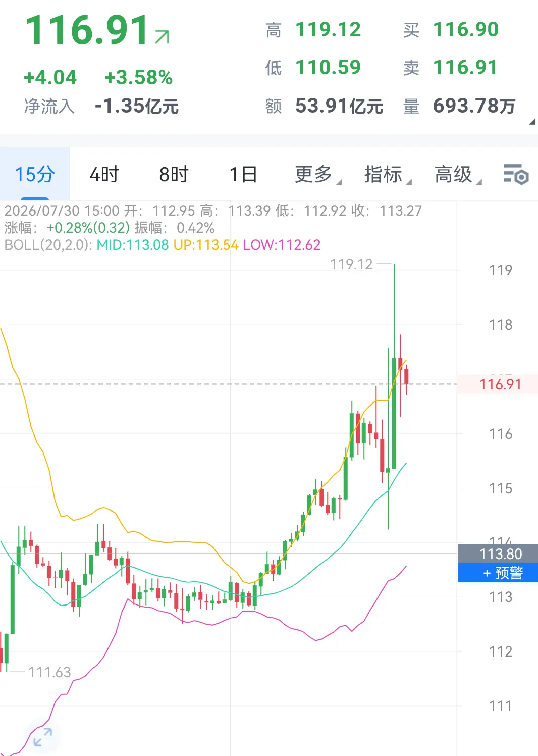
Task: Tap the green up-arrow next to 116.91
Action: coord(163,37)
